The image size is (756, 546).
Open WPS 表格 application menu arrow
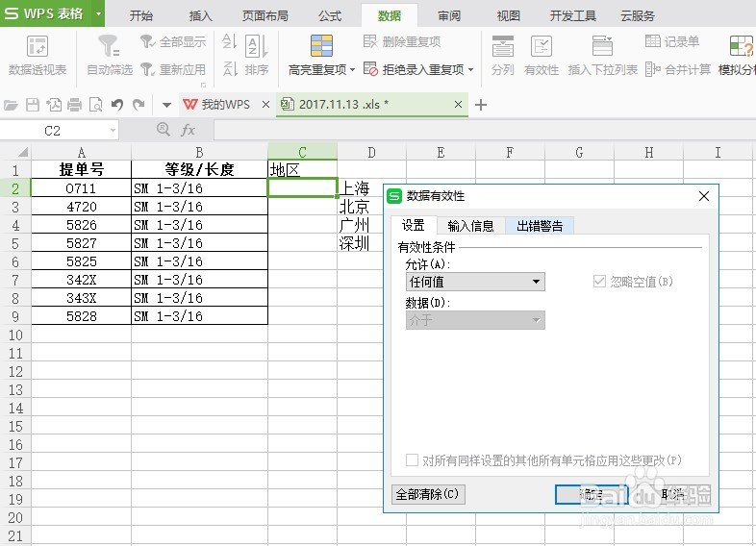[98, 13]
